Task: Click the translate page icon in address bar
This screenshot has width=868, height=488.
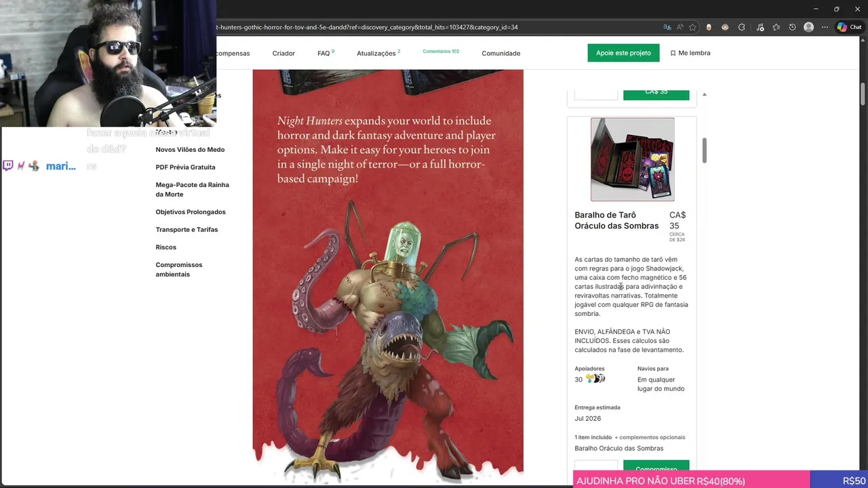Action: click(667, 27)
